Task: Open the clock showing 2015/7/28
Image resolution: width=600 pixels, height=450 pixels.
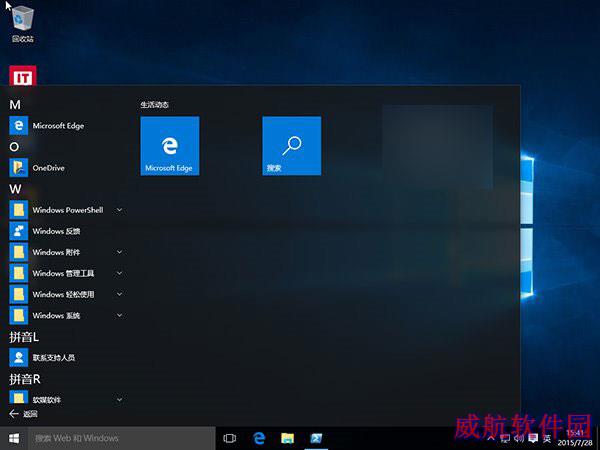Action: [x=575, y=438]
